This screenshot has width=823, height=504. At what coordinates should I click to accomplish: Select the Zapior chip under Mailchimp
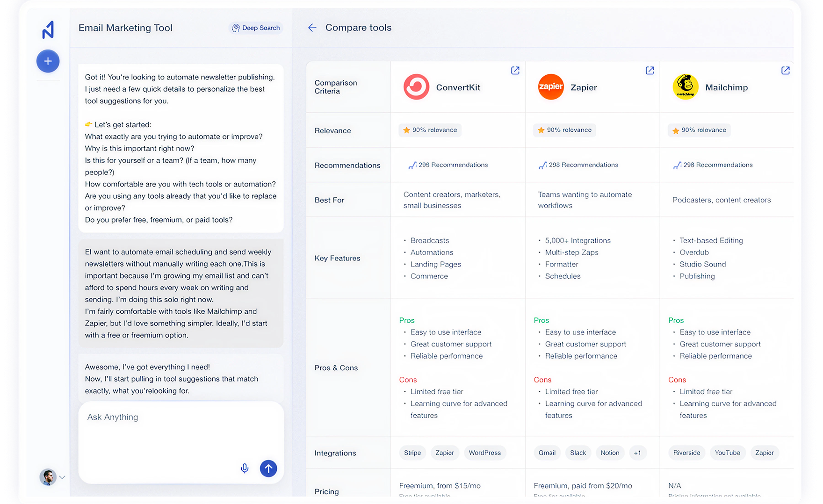click(x=765, y=453)
